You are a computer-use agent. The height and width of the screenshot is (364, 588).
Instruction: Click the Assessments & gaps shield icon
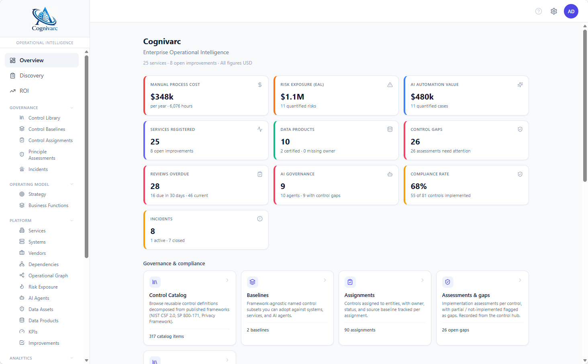447,282
